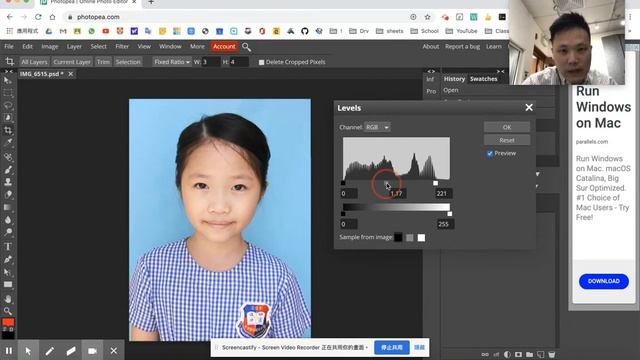Click the delete layer trash icon
This screenshot has width=640, height=360.
click(x=551, y=354)
